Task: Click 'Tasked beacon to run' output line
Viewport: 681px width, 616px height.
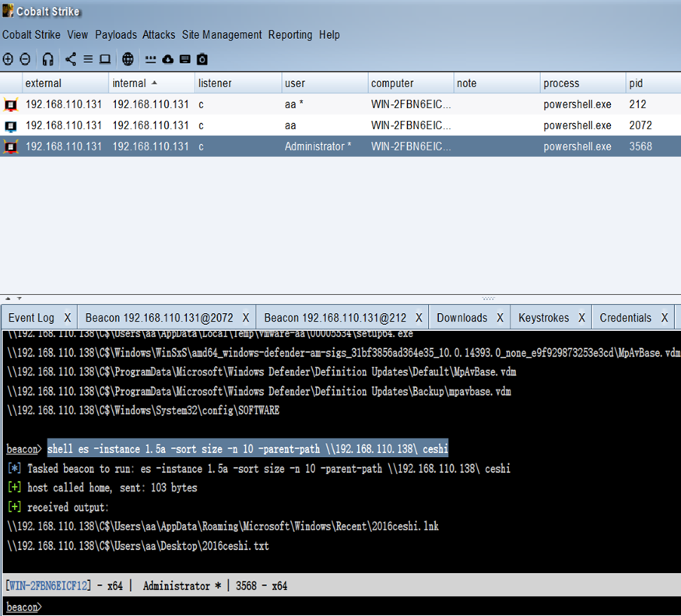Action: [x=259, y=469]
